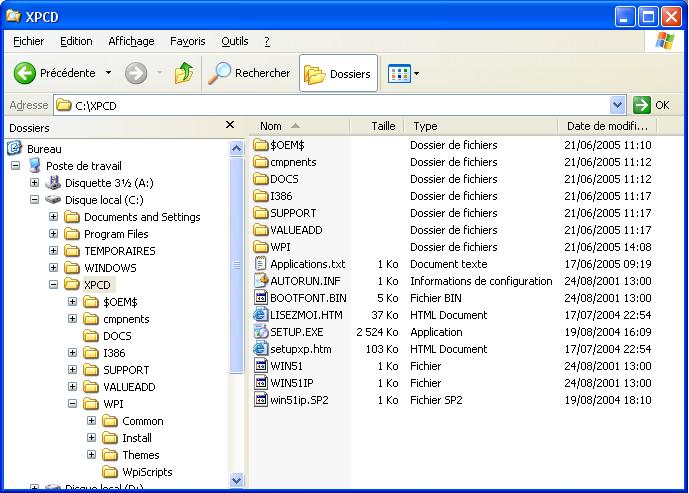Expand the address bar dropdown

click(x=617, y=105)
